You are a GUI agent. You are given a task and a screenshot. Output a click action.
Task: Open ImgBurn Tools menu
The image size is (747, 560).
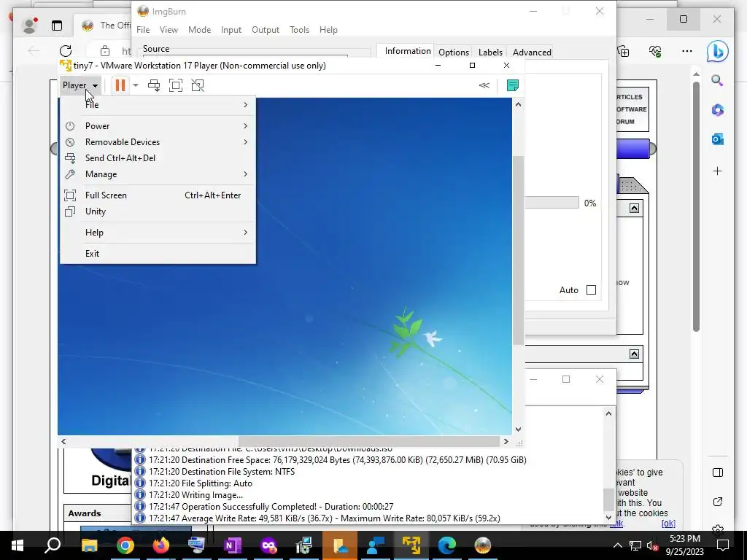pyautogui.click(x=299, y=29)
